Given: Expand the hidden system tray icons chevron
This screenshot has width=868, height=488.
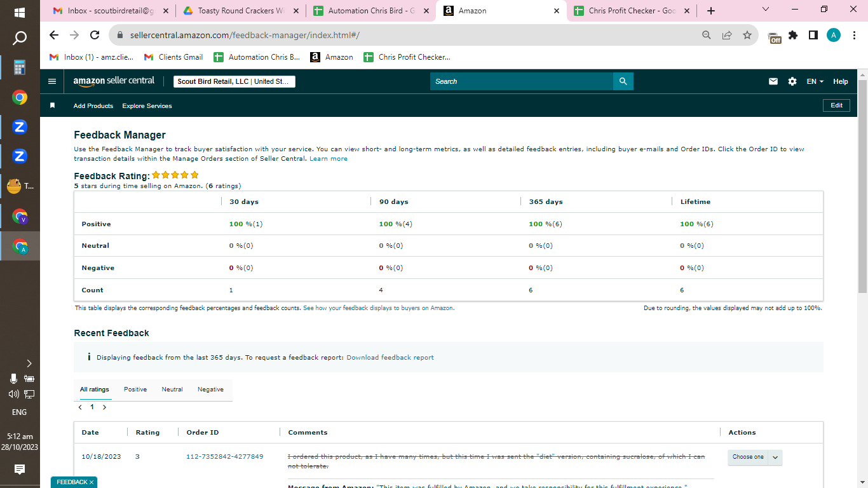Looking at the screenshot, I should tap(29, 363).
